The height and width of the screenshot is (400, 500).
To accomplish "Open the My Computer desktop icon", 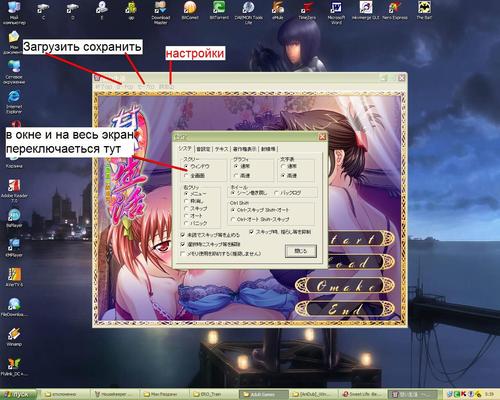I will [14, 12].
